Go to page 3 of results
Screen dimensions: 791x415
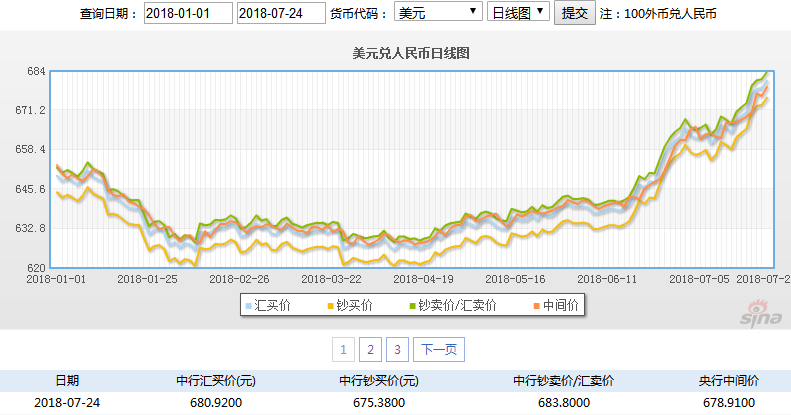(398, 349)
